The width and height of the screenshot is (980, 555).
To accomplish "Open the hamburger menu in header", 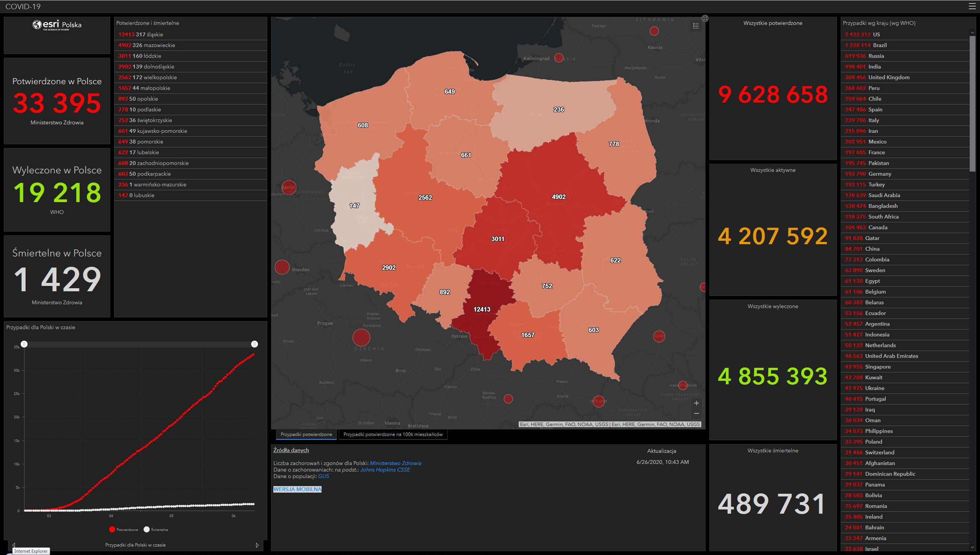I will 972,6.
